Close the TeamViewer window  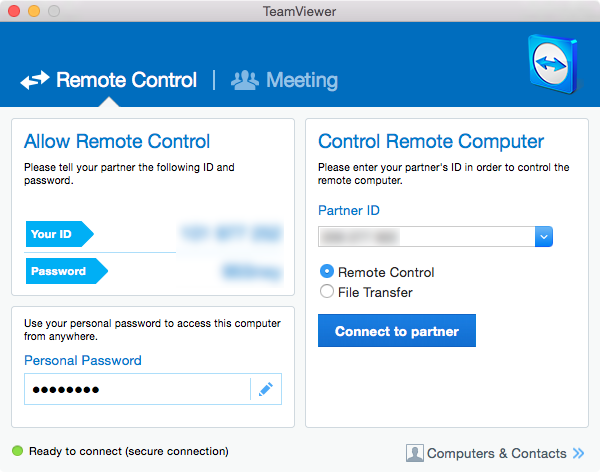click(14, 11)
